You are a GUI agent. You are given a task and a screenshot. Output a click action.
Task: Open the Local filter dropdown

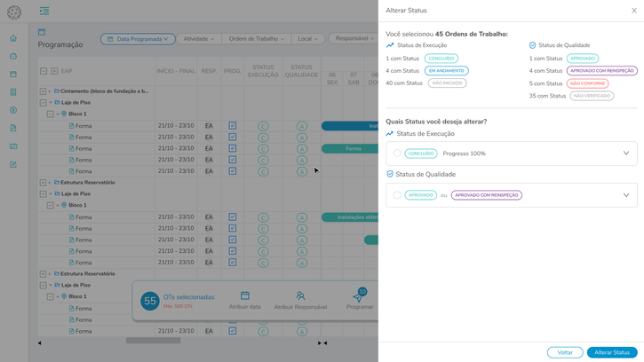coord(307,38)
